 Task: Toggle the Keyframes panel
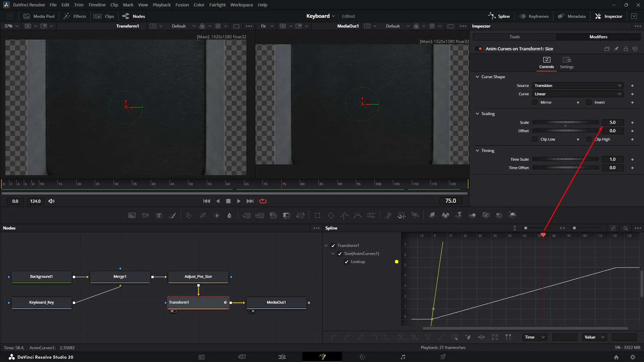coord(534,16)
